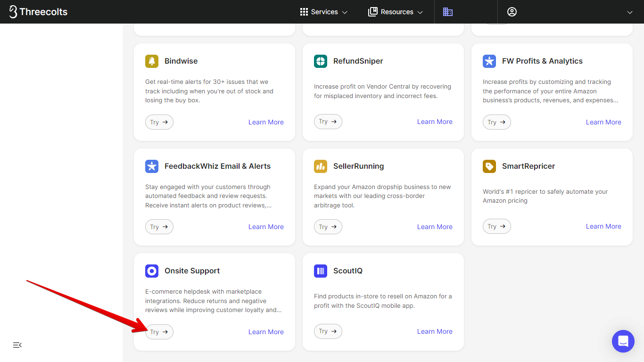Try the RefundSniper service
The width and height of the screenshot is (644, 362).
pos(328,122)
